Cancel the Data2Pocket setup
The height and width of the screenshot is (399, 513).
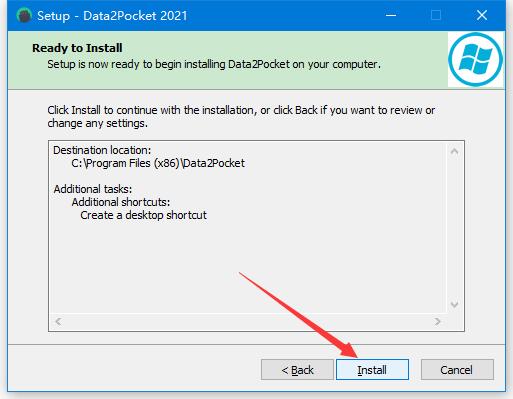coord(457,369)
